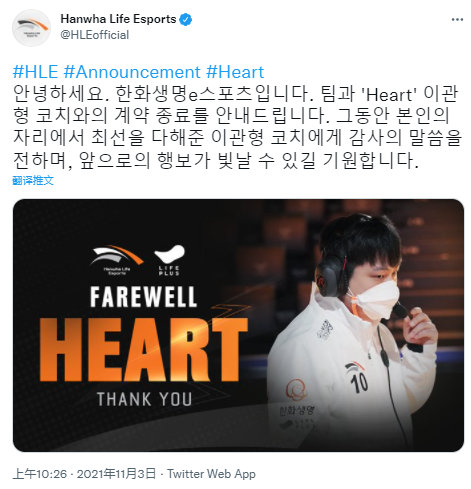Viewport: 471px width, 489px height.
Task: Open the Hanwha Life Esports profile avatar
Action: coord(31,28)
